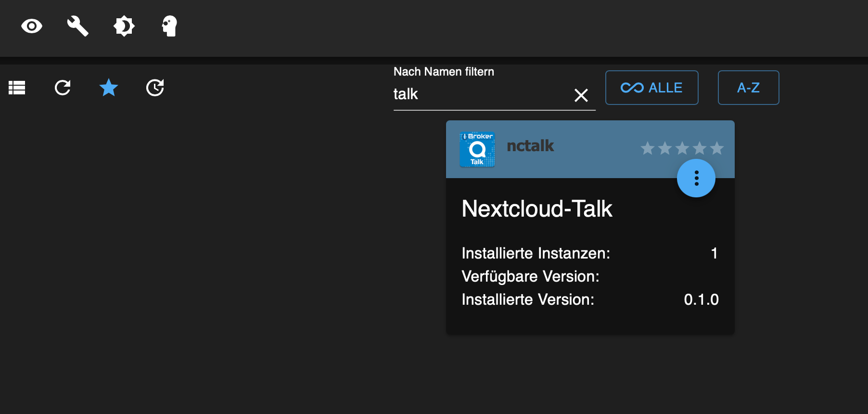Reload the adapter list
Viewport: 868px width, 414px height.
click(63, 88)
